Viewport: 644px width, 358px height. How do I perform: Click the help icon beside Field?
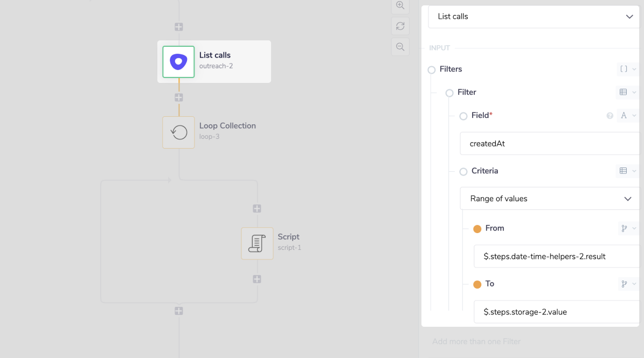[610, 116]
